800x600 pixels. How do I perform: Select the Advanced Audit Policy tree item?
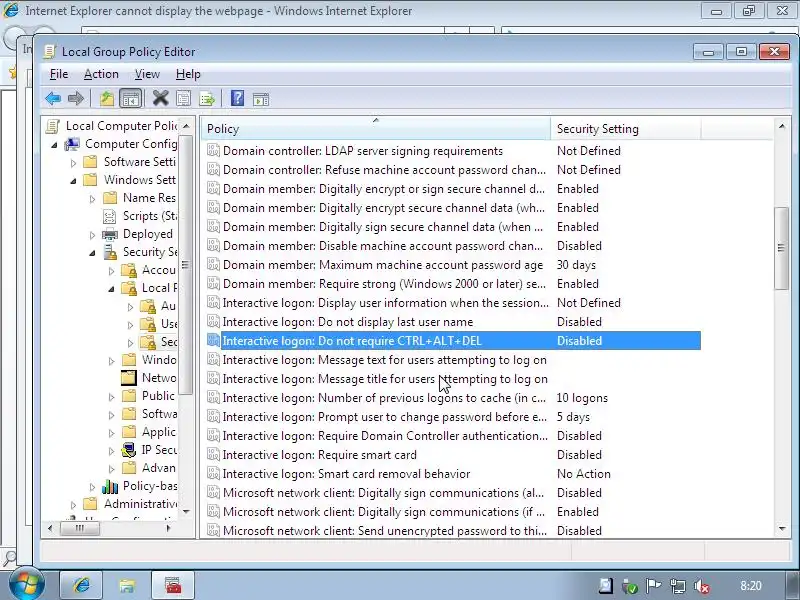149,468
